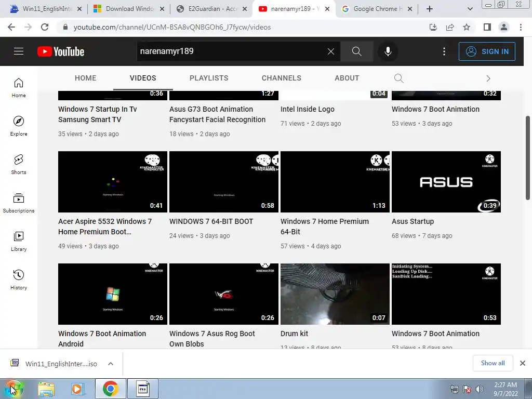Switch to the ABOUT channel tab
532x399 pixels.
347,78
